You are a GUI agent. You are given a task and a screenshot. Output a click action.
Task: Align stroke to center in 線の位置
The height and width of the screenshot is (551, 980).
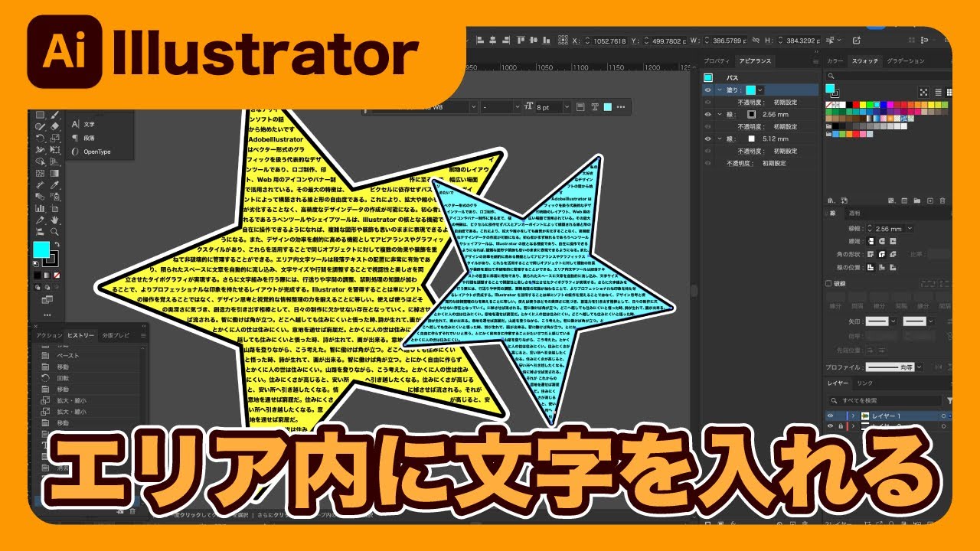click(871, 268)
